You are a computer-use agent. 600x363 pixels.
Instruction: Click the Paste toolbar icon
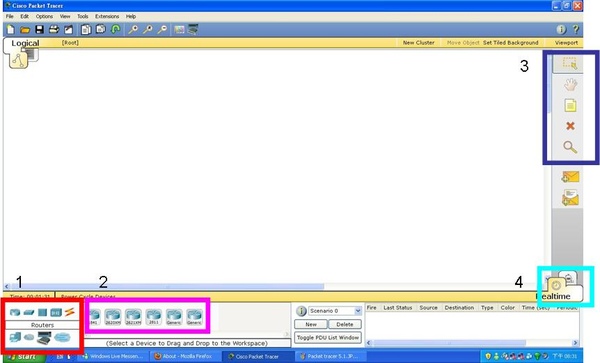pyautogui.click(x=101, y=29)
